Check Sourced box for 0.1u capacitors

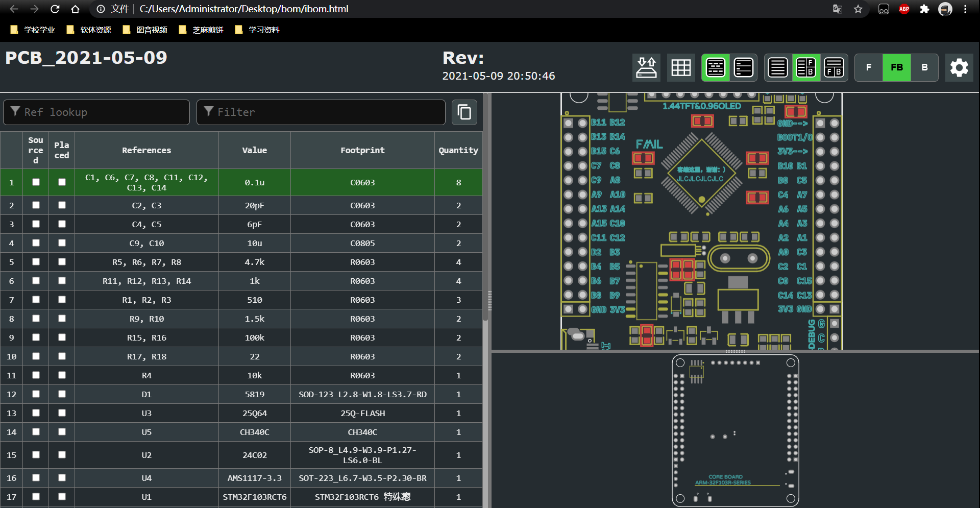pos(36,182)
